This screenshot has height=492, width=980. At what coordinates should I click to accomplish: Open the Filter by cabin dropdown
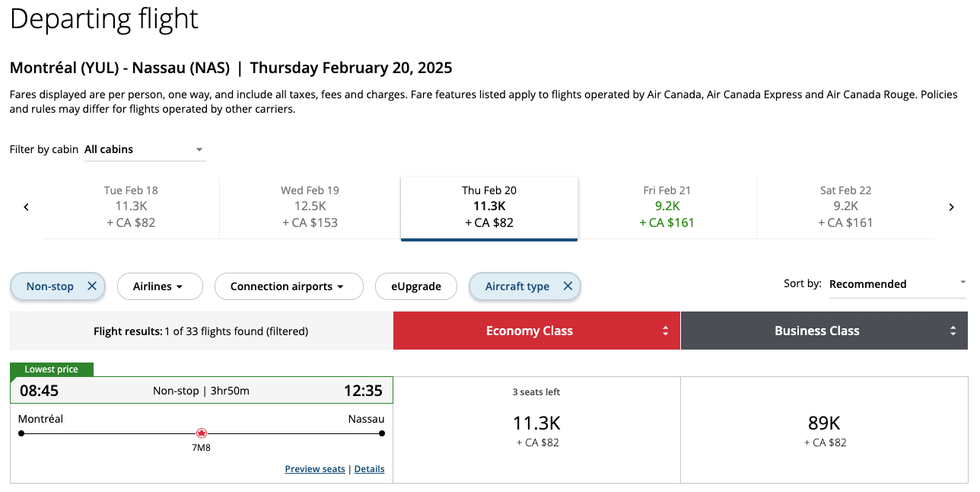pos(145,150)
